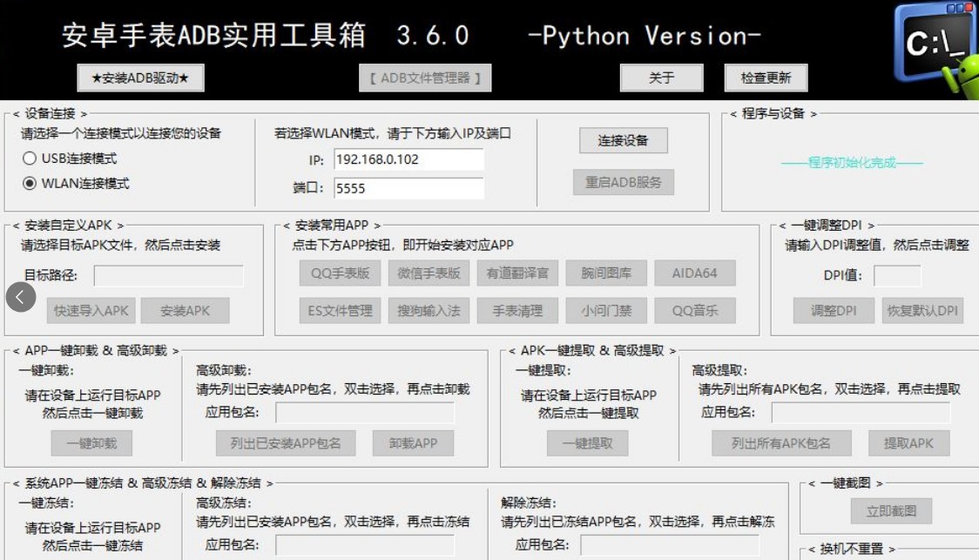
Task: Select WLAN连接模式 radio button
Action: click(30, 184)
